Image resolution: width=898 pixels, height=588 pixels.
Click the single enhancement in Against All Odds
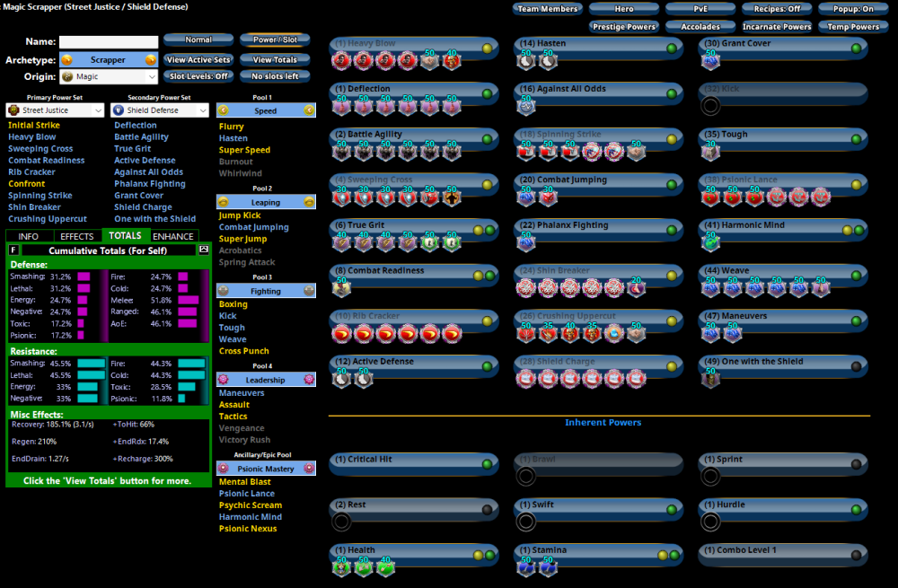click(x=527, y=106)
